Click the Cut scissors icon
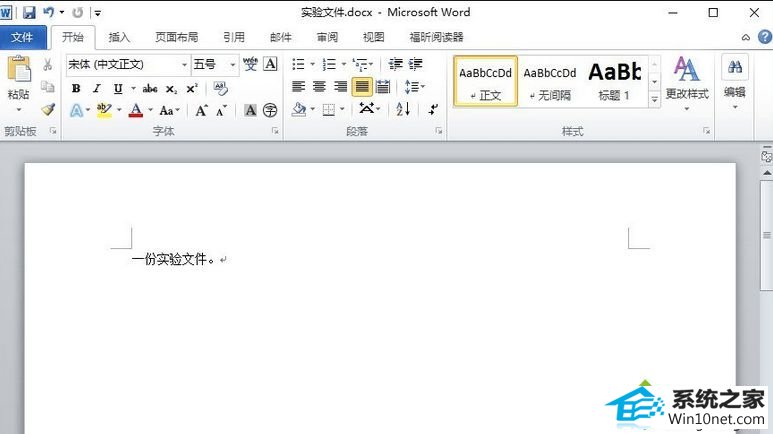 click(x=47, y=64)
